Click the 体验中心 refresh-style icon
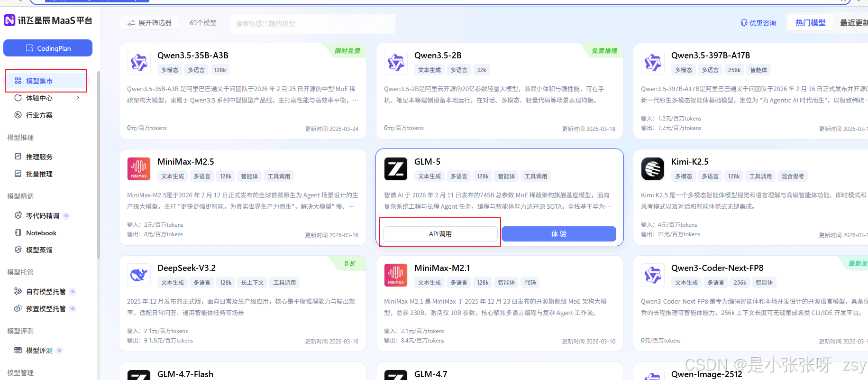 point(18,98)
